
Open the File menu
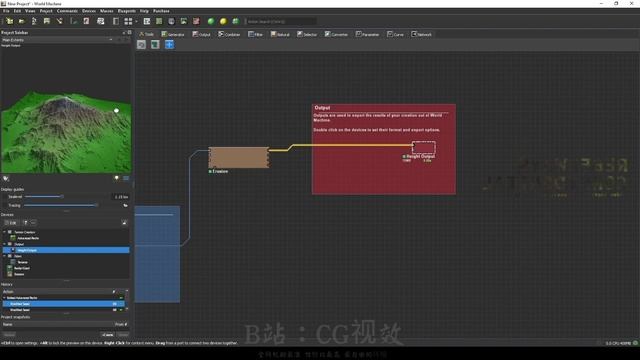(6, 11)
